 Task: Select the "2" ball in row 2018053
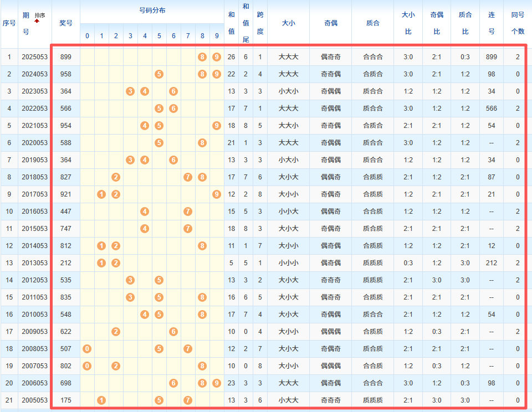coord(116,177)
